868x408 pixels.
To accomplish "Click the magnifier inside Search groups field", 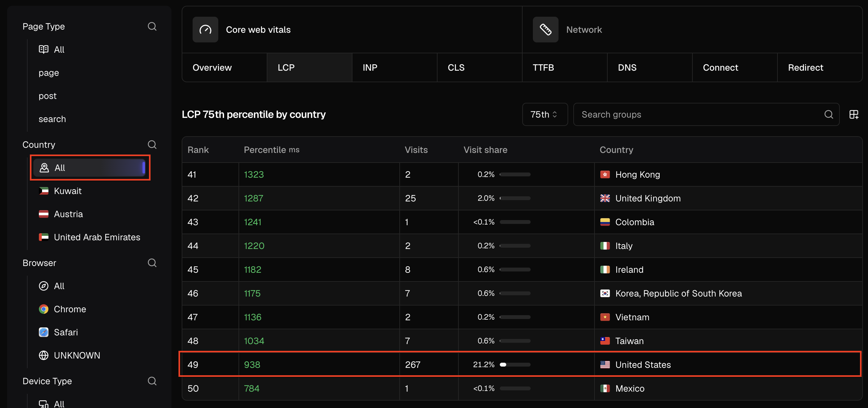I will [829, 115].
